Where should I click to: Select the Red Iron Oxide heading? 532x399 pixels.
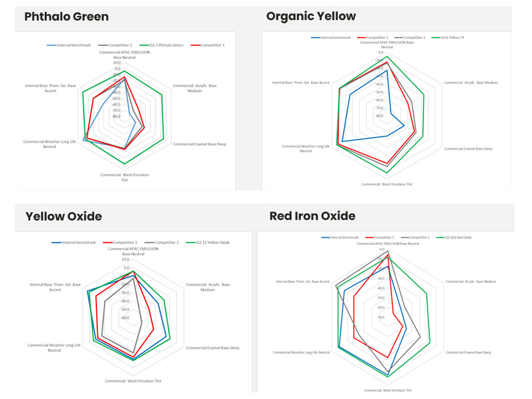pyautogui.click(x=312, y=215)
